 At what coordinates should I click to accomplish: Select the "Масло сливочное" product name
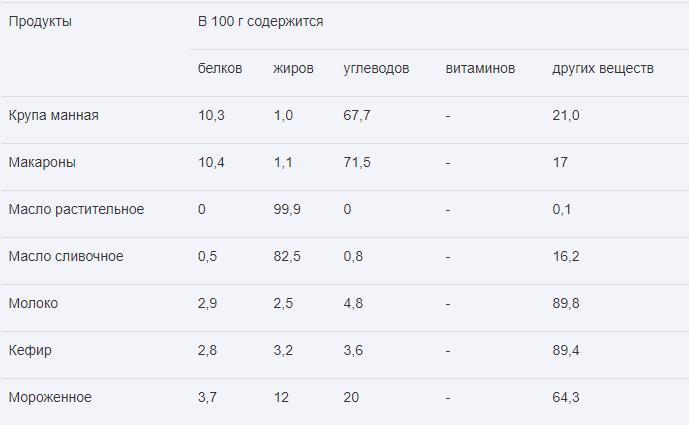pyautogui.click(x=66, y=256)
